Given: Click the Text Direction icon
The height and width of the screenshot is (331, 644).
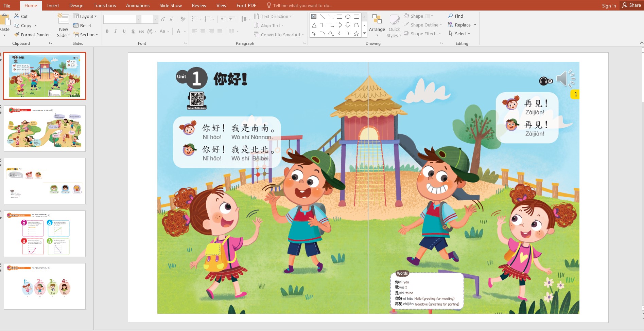Looking at the screenshot, I should (x=257, y=16).
